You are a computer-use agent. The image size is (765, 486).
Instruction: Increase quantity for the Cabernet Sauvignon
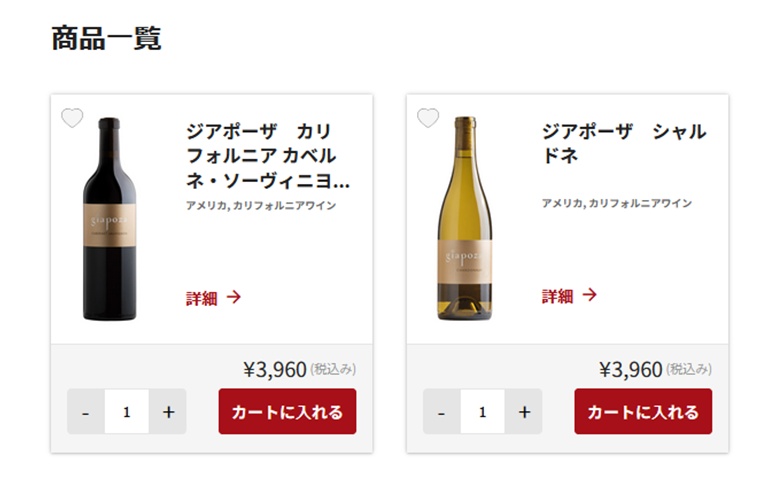(168, 412)
